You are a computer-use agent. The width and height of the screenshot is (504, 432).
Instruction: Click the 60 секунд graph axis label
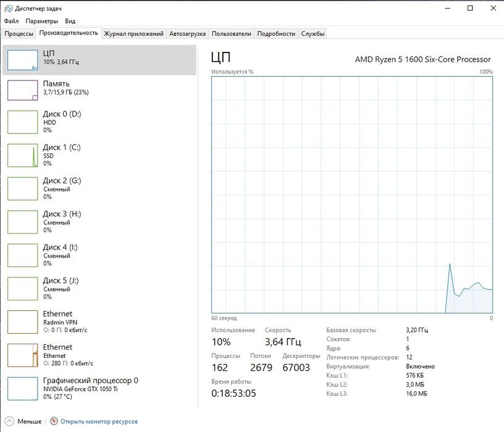click(224, 318)
